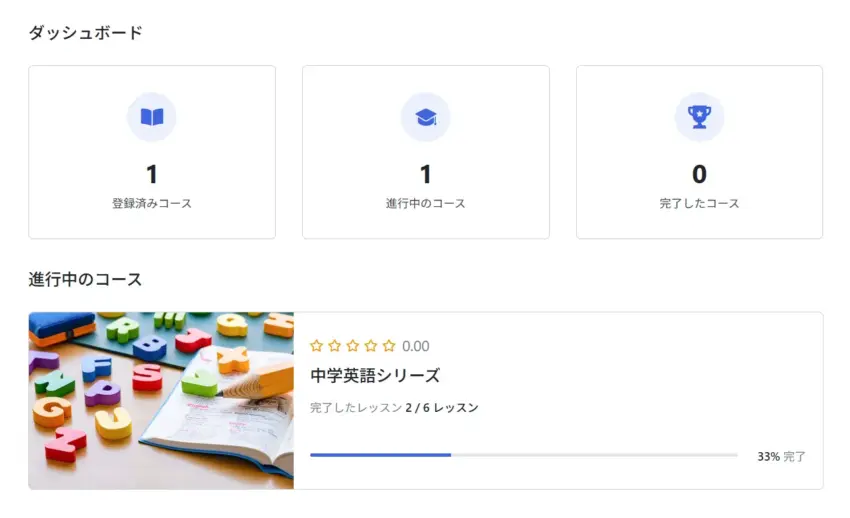Click the second rating star
850x518 pixels.
[x=335, y=346]
